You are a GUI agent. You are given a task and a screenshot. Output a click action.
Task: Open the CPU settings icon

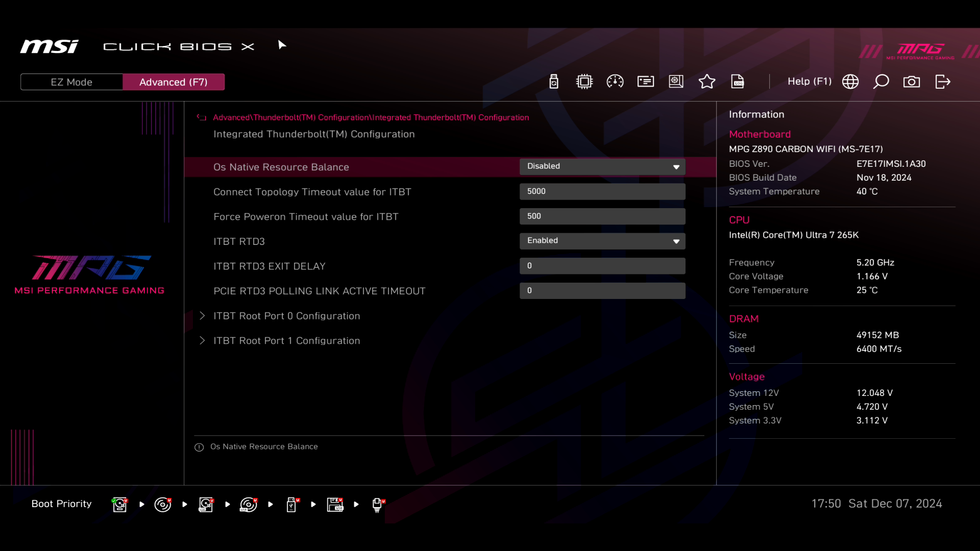(x=584, y=82)
